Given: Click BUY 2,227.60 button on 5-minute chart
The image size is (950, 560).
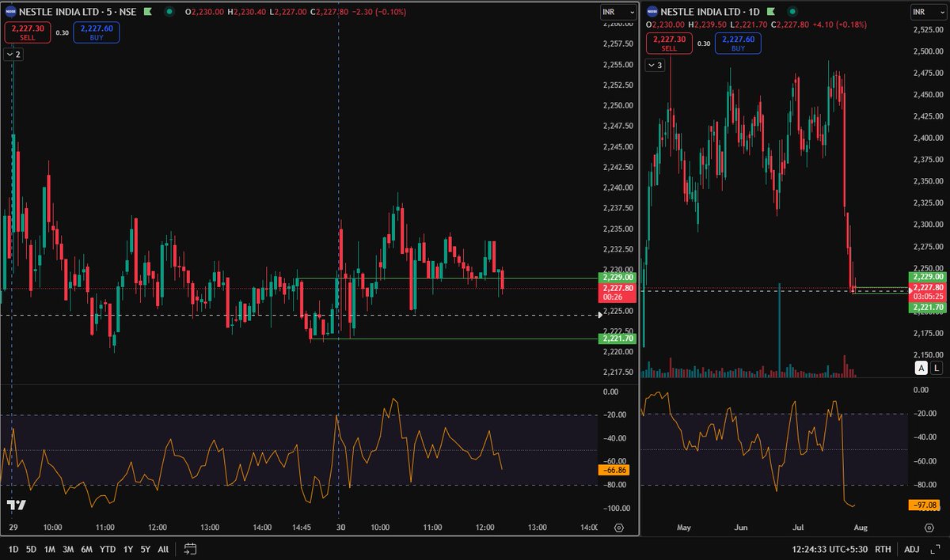Looking at the screenshot, I should [x=97, y=32].
